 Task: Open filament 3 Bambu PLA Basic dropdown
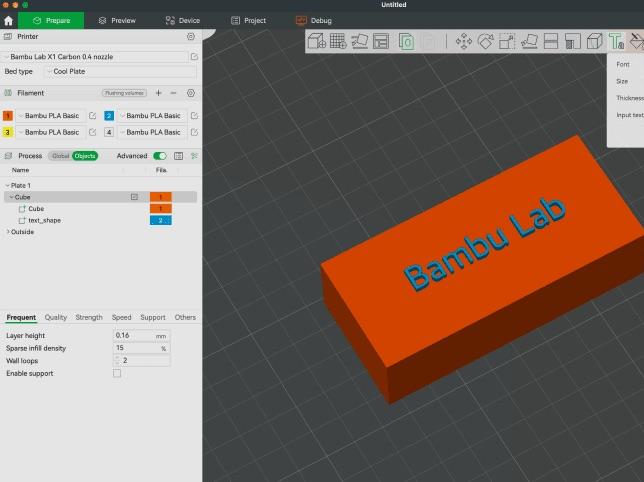51,132
